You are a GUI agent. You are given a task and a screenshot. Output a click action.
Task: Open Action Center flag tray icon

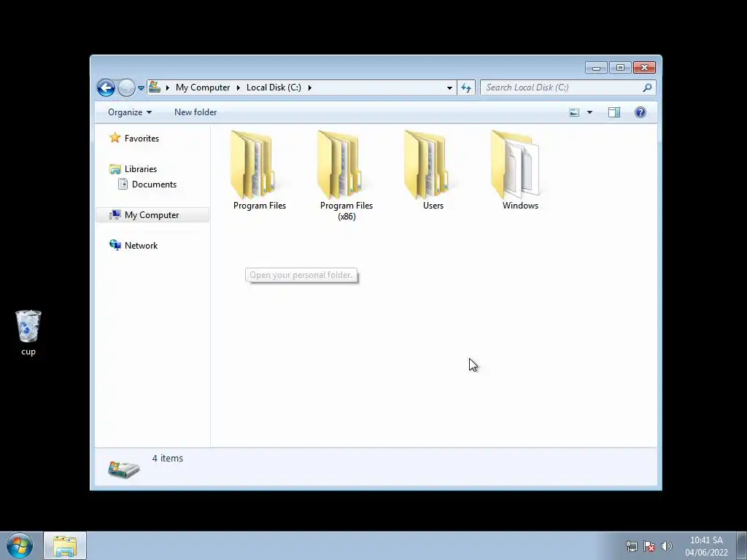pyautogui.click(x=649, y=546)
